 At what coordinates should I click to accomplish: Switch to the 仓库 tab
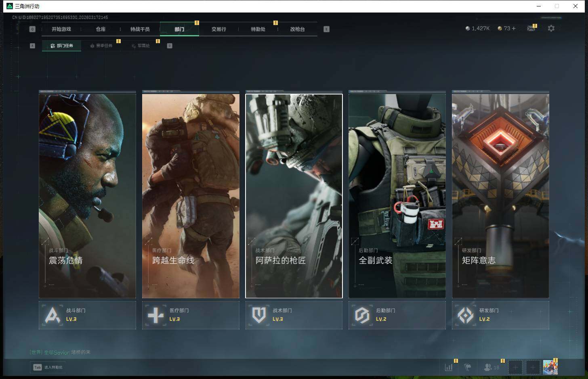[x=101, y=29]
